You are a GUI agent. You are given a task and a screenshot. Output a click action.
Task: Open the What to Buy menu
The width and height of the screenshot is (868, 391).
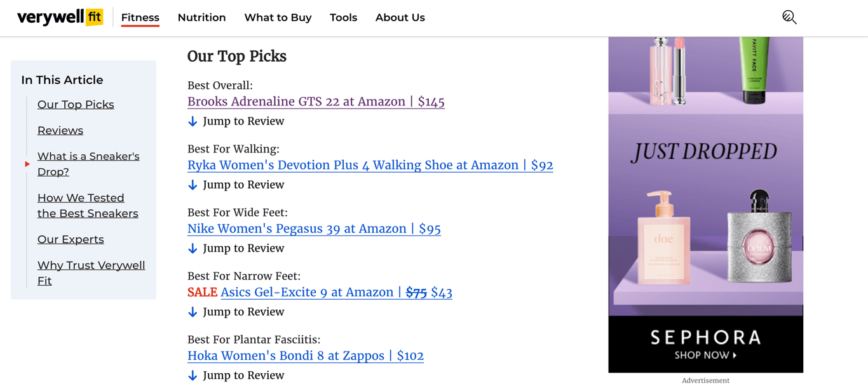click(278, 17)
